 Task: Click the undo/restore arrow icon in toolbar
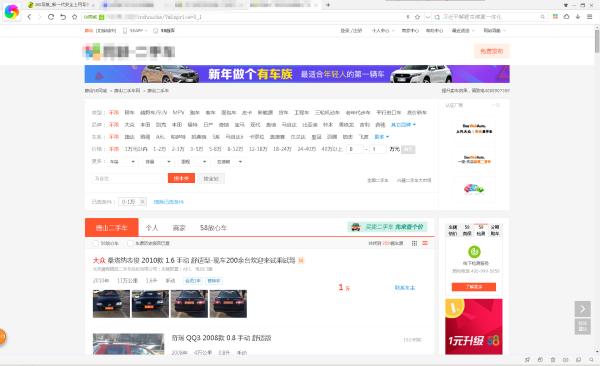click(63, 17)
